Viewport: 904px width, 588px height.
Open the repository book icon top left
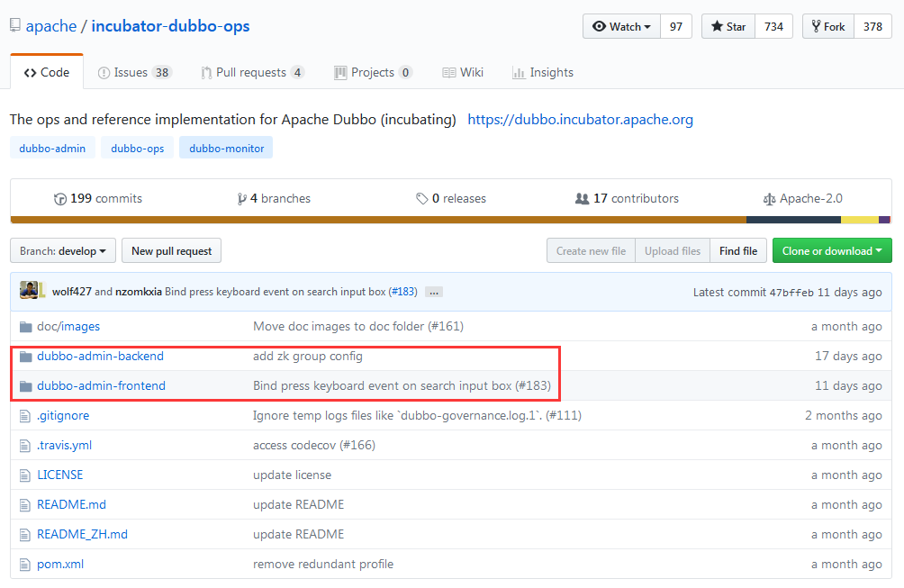(14, 24)
